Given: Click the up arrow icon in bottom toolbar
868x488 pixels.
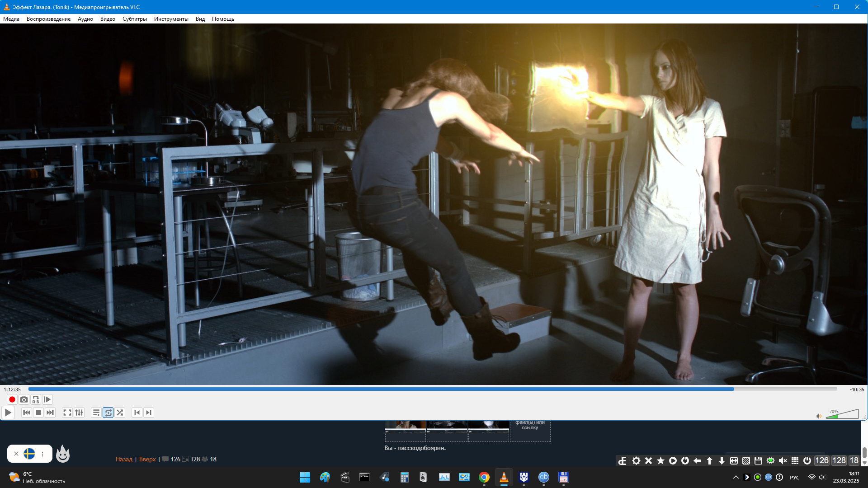Looking at the screenshot, I should click(709, 460).
